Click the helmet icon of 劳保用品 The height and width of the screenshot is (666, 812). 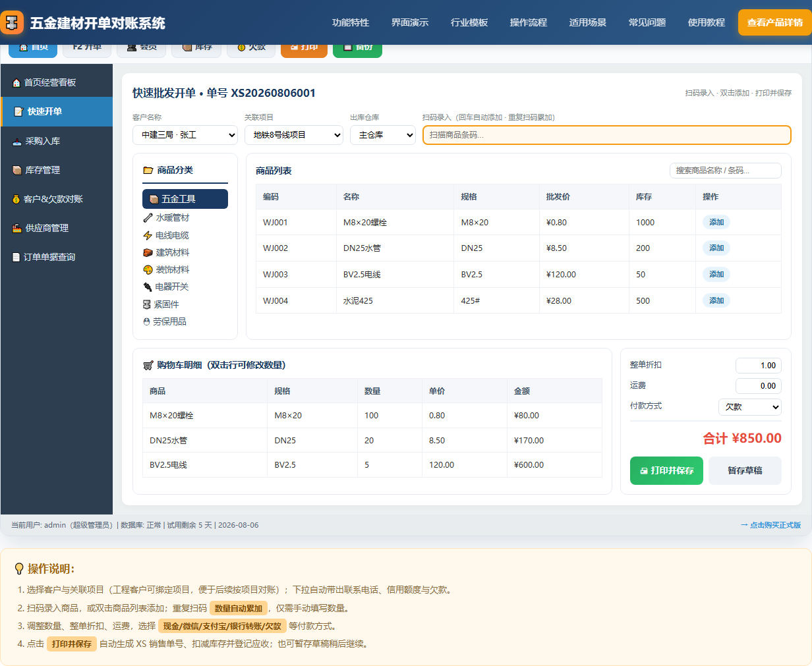point(147,322)
